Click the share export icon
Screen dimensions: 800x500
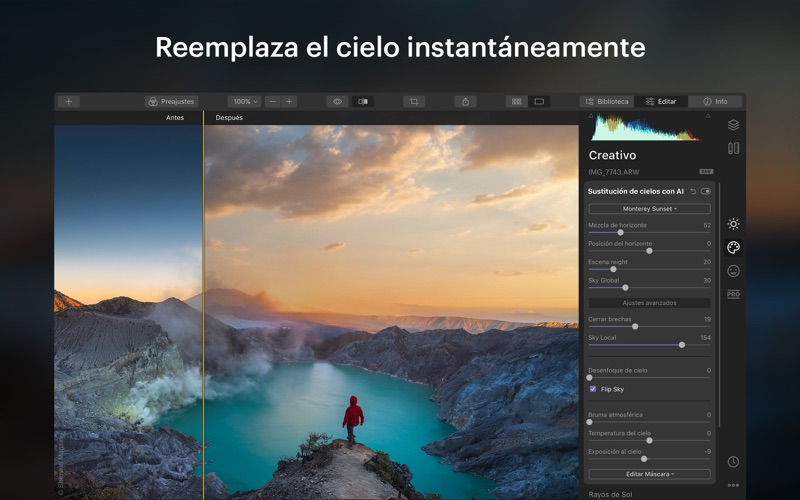pyautogui.click(x=465, y=102)
